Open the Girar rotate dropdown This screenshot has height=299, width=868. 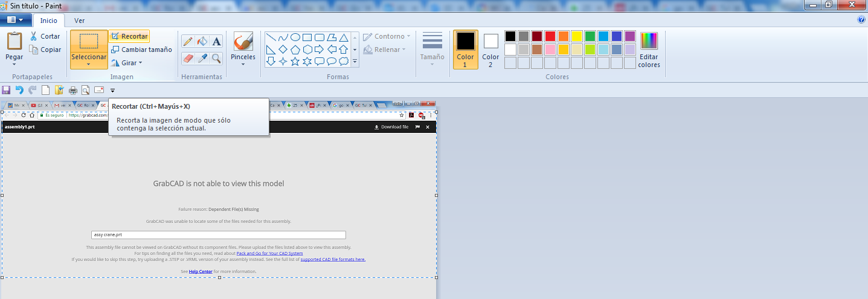[127, 63]
